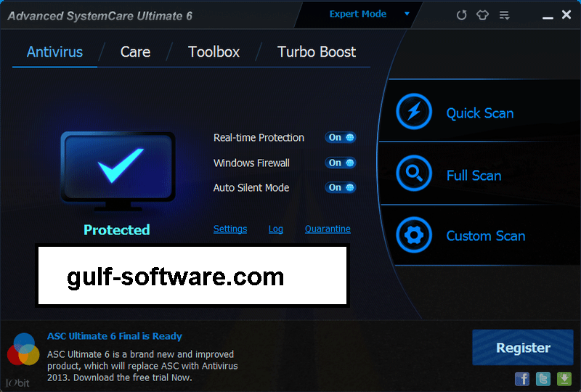Expand the Expert Mode dropdown arrow
Viewport: 581px width, 392px height.
click(x=407, y=14)
